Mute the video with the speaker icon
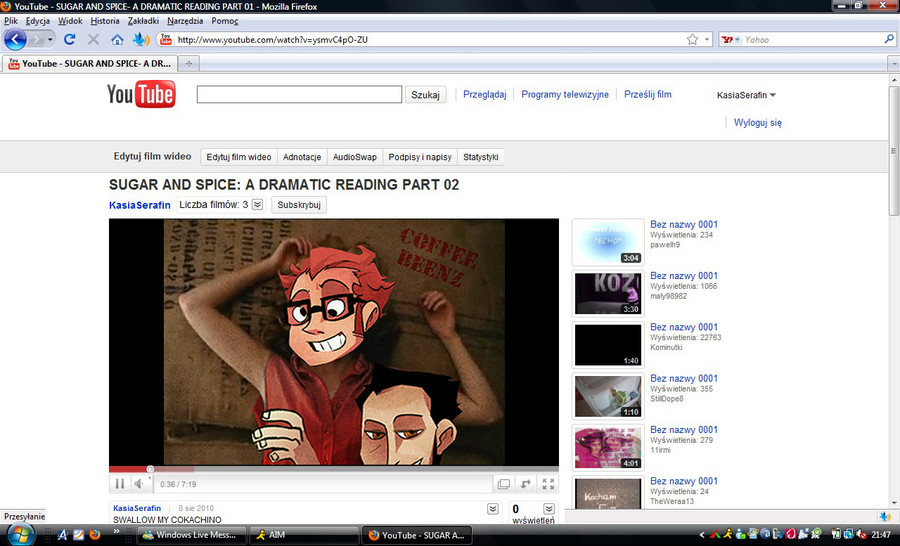This screenshot has width=900, height=546. tap(139, 484)
